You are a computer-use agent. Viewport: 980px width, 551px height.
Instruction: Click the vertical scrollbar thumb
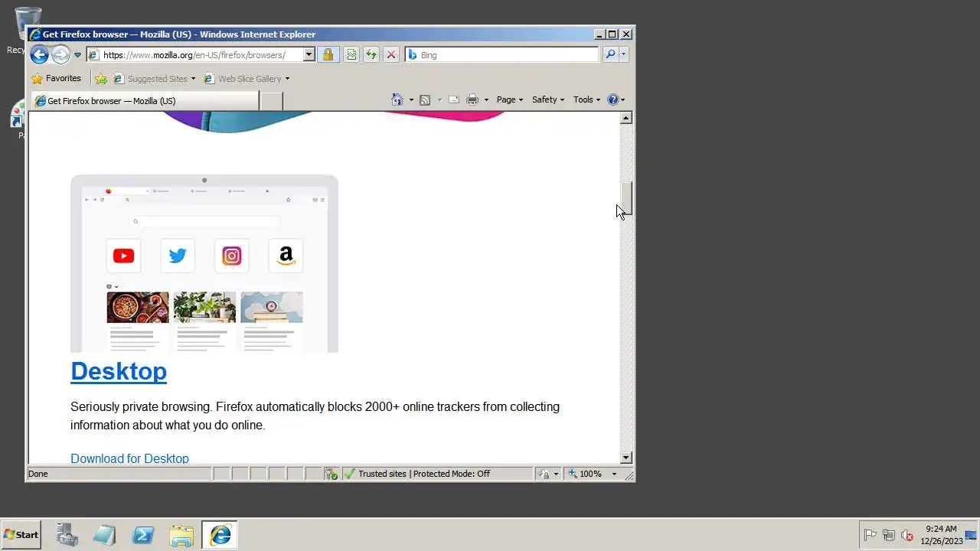(x=626, y=198)
